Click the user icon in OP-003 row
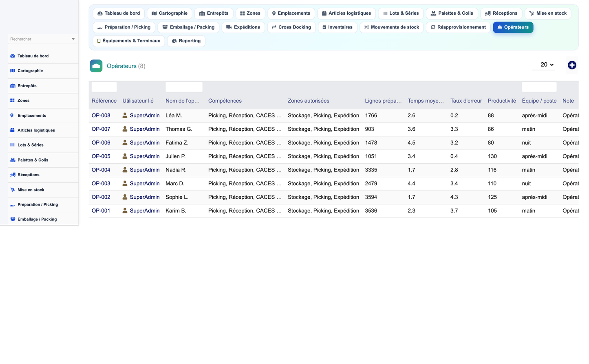 (x=125, y=184)
